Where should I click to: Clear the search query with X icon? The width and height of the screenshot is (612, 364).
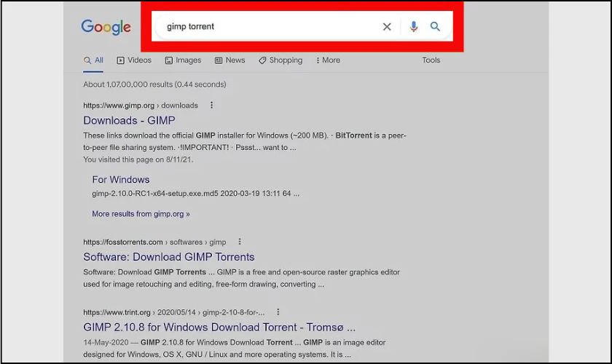pos(387,26)
